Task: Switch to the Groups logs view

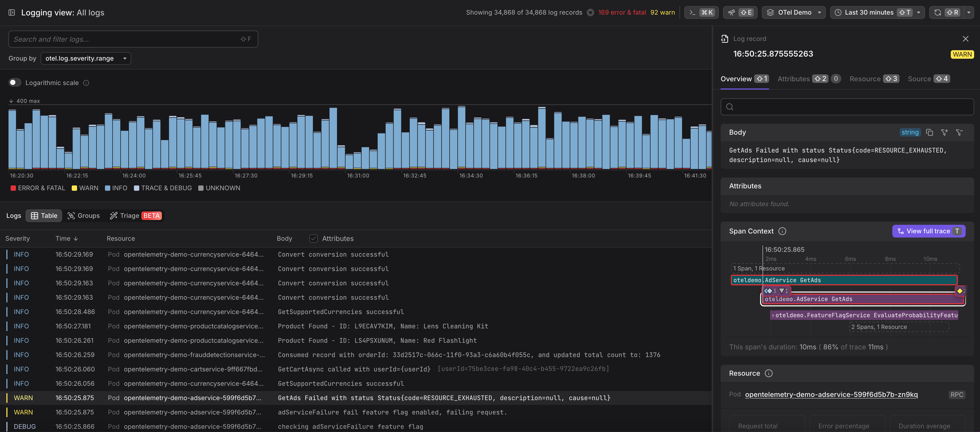Action: click(84, 216)
